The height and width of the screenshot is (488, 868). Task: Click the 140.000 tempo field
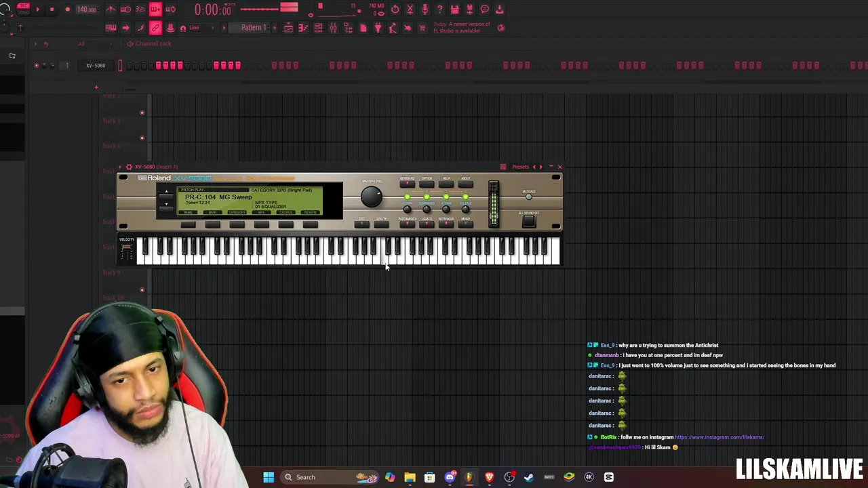[x=86, y=9]
